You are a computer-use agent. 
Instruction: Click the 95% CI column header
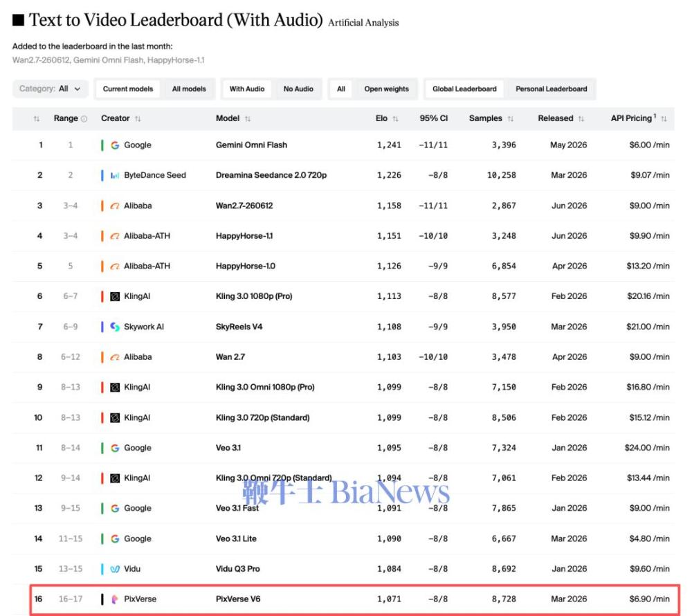point(433,118)
